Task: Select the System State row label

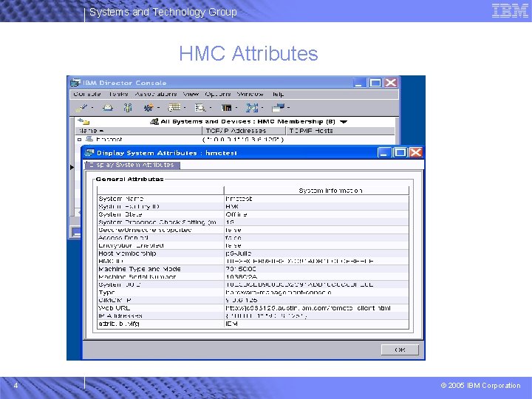Action: [120, 214]
